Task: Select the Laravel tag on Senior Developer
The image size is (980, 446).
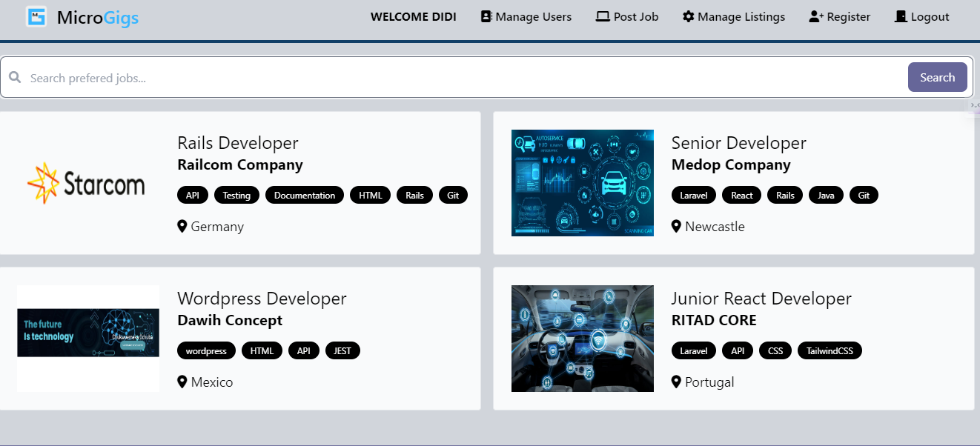Action: (694, 196)
